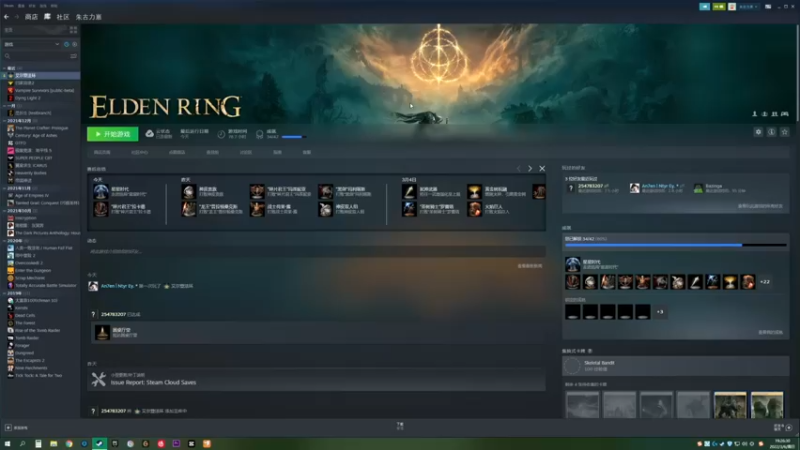Image resolution: width=800 pixels, height=450 pixels.
Task: Open the 库 library tab
Action: [x=47, y=17]
